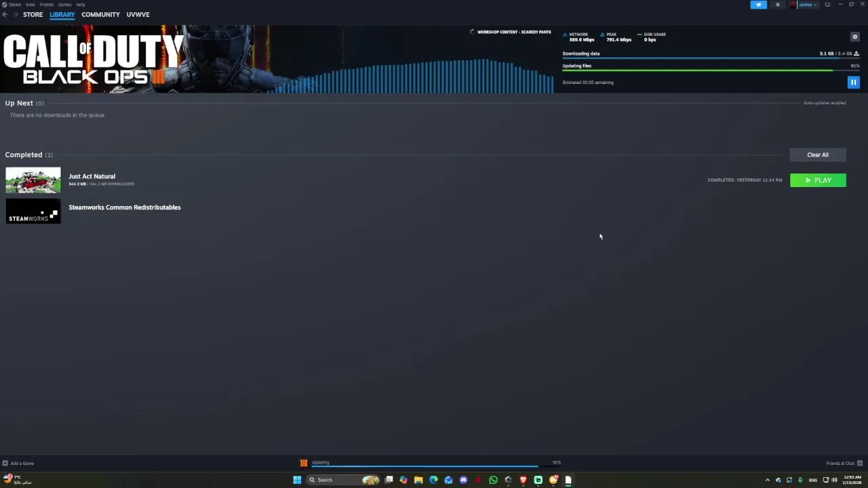Image resolution: width=868 pixels, height=488 pixels.
Task: Open the Just Act Natural thumbnail
Action: (x=33, y=180)
